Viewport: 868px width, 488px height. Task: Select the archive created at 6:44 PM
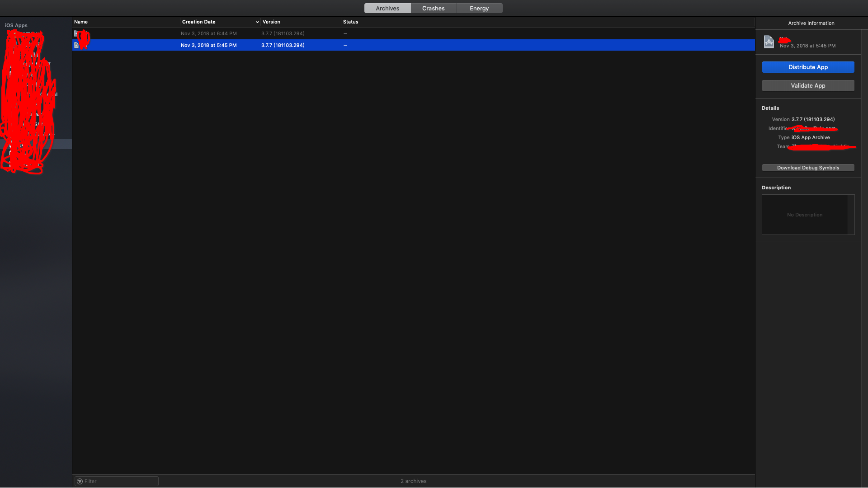click(x=413, y=33)
